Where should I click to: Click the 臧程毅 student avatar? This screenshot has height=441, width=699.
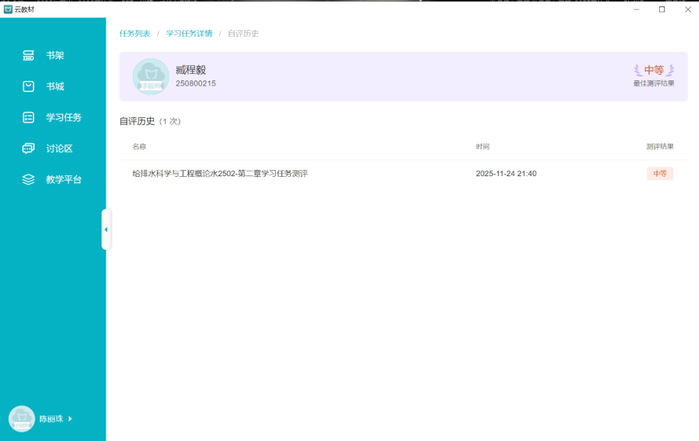click(x=150, y=76)
